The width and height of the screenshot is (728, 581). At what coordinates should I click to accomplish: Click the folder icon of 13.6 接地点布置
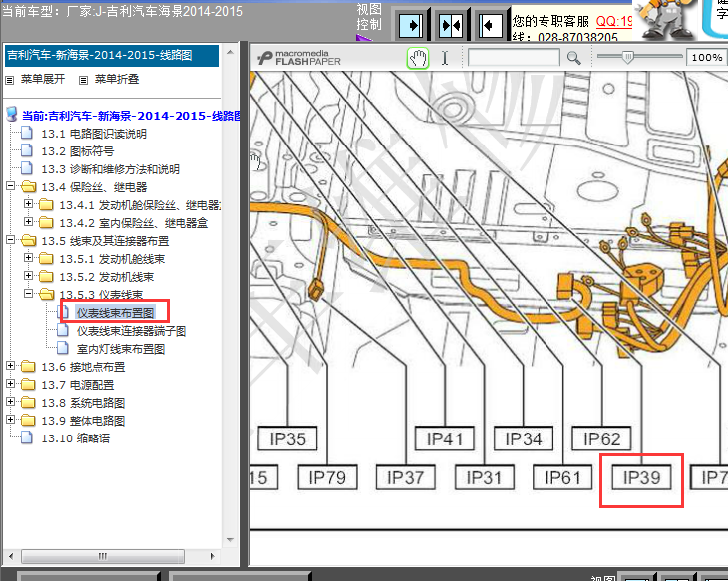tap(28, 366)
